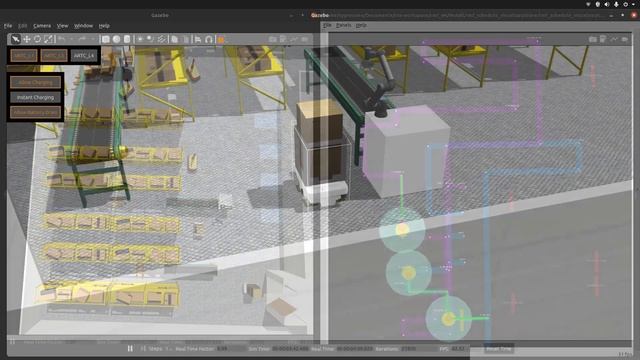Open the log icon in right window
640x360 pixels.
pyautogui.click(x=603, y=39)
